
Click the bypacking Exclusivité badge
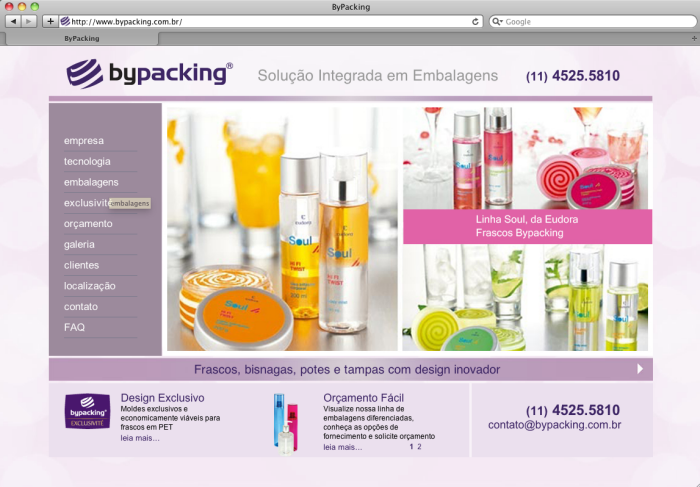click(x=88, y=411)
